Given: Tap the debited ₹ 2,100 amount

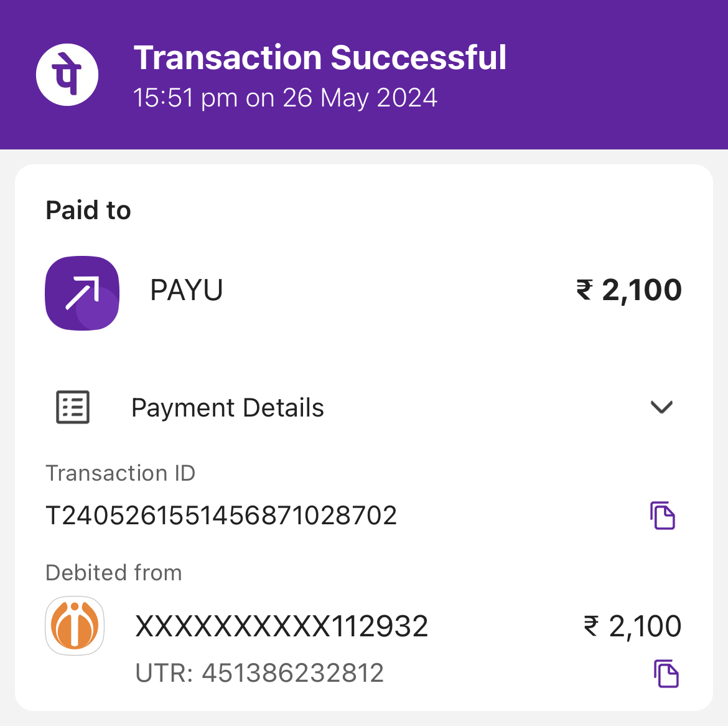Looking at the screenshot, I should pyautogui.click(x=632, y=626).
